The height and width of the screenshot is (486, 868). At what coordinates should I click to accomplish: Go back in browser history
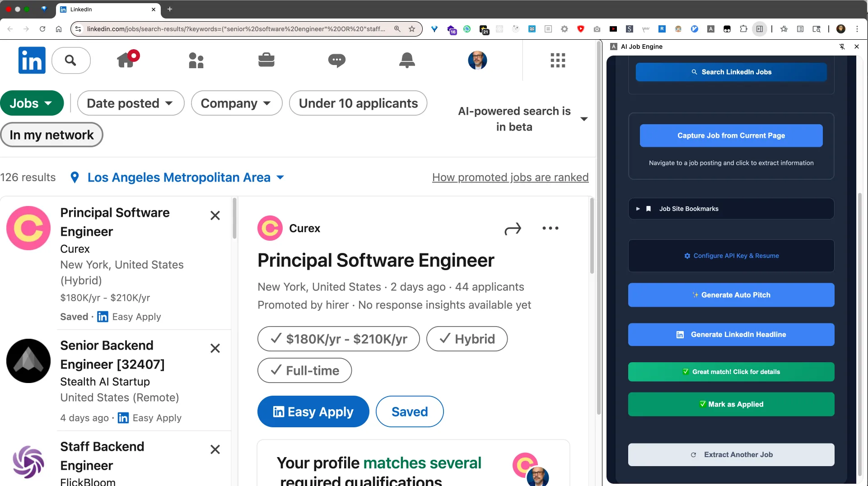(10, 29)
